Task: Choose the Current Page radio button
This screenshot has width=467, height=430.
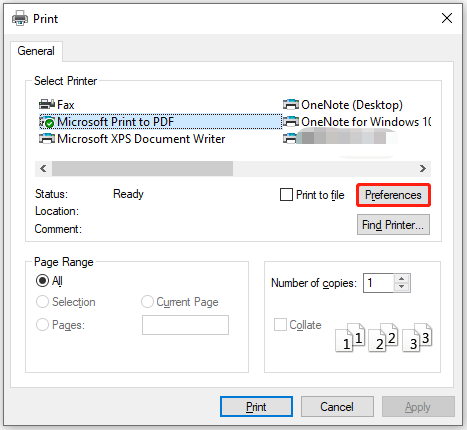Action: [147, 302]
